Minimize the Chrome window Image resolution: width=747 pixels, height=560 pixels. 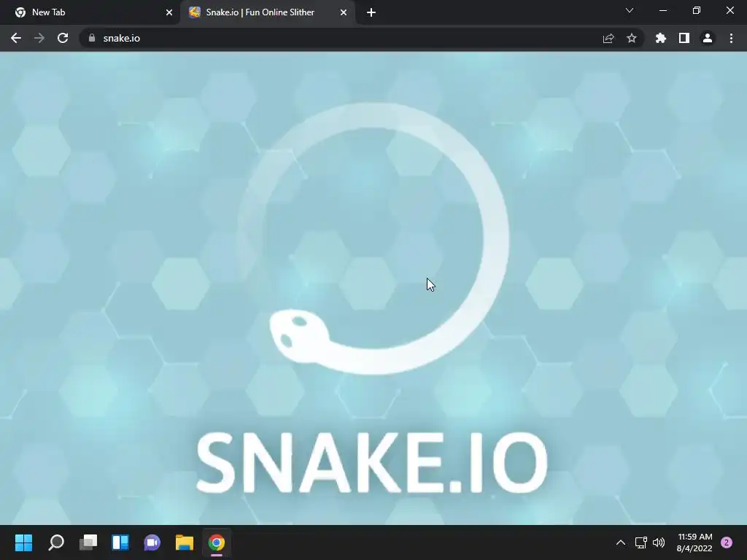(663, 10)
